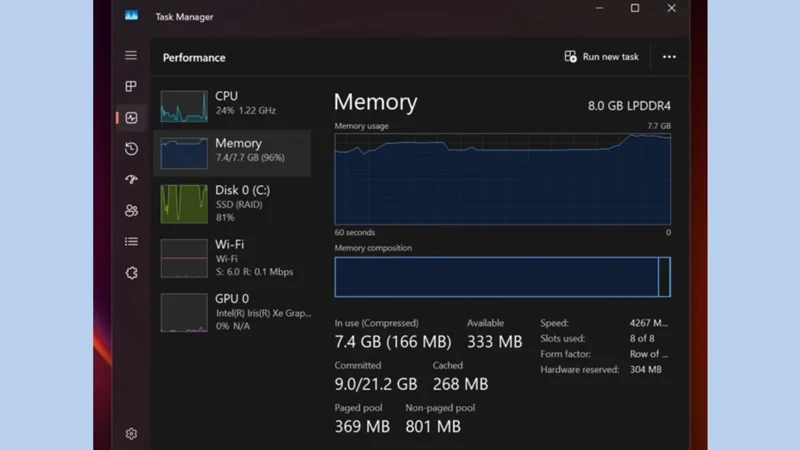800x450 pixels.
Task: Click the Task Manager window title
Action: coord(184,17)
